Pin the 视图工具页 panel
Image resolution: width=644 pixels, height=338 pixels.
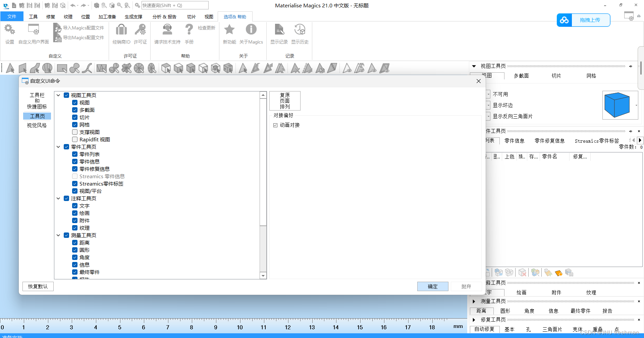pos(631,66)
